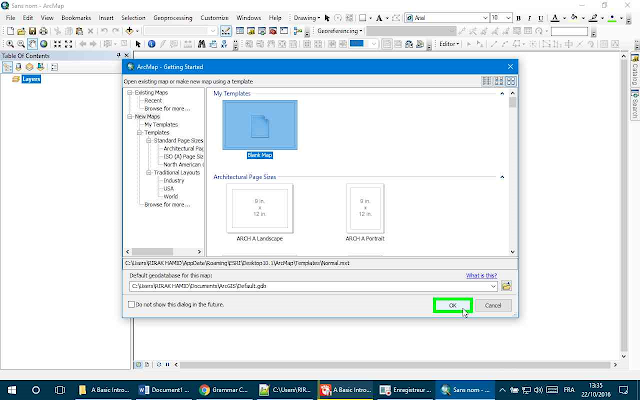This screenshot has width=640, height=400.
Task: Switch to data view button at bottom
Action: [x=138, y=364]
